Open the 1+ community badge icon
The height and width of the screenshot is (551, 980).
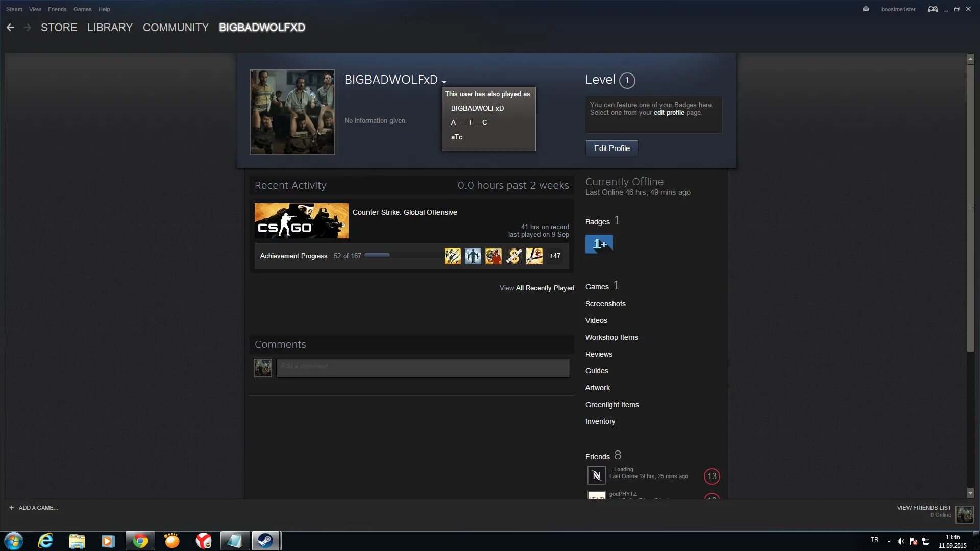(x=599, y=244)
